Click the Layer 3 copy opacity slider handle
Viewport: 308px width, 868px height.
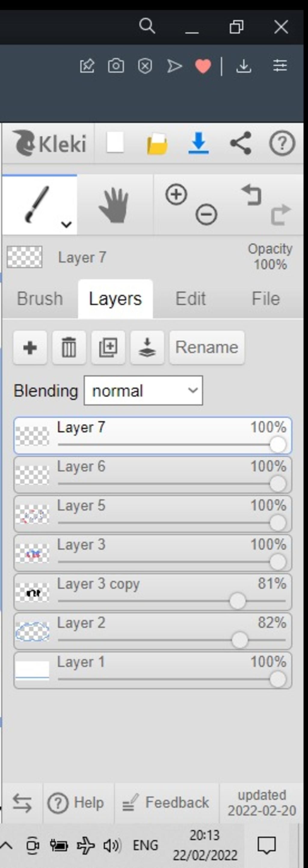click(237, 601)
